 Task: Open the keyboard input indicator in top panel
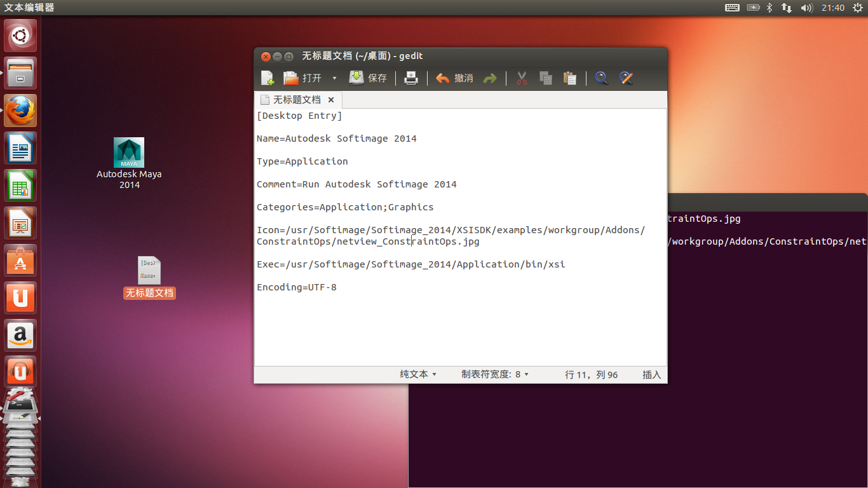[732, 8]
